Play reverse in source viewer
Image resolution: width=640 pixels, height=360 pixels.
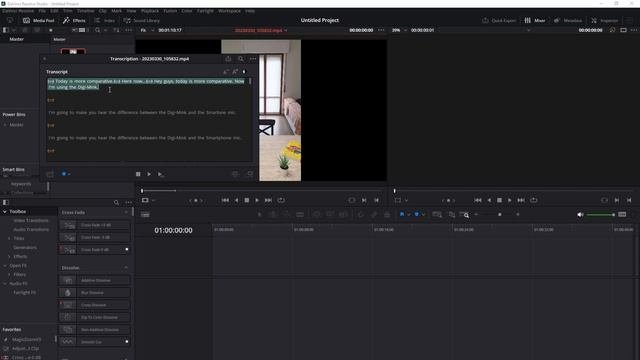coord(236,200)
